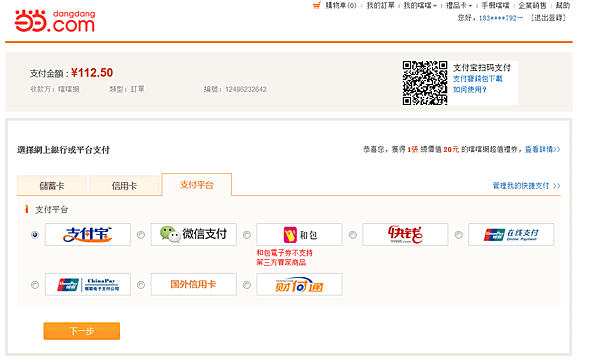Open 管理我的快捷支付 >> link

click(x=526, y=186)
